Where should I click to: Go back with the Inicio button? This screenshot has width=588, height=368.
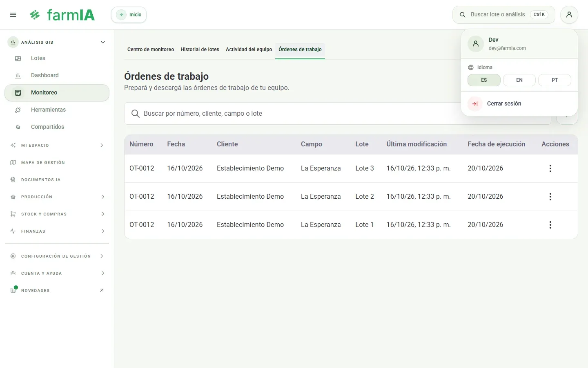point(129,15)
